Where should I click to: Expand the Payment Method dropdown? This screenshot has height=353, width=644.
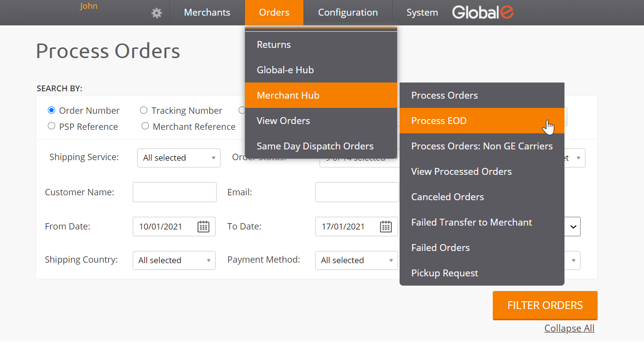click(x=357, y=260)
